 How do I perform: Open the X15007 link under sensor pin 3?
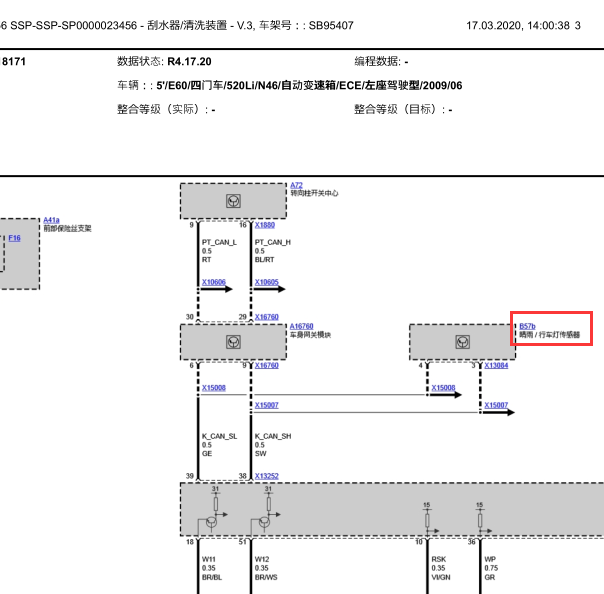point(496,405)
